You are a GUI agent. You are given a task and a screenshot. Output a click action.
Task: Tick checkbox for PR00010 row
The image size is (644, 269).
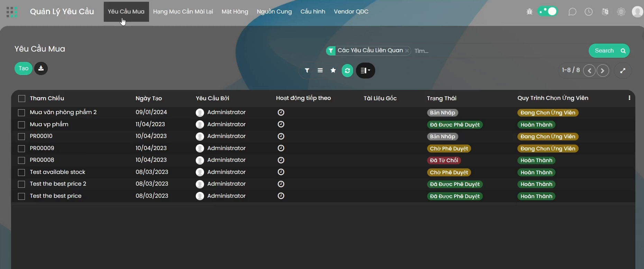point(21,137)
